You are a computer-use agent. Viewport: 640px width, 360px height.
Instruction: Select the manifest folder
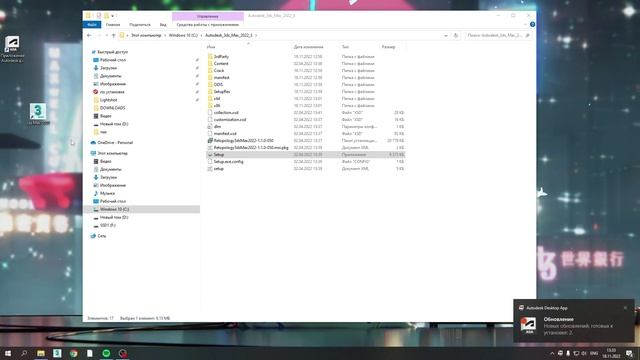click(221, 77)
